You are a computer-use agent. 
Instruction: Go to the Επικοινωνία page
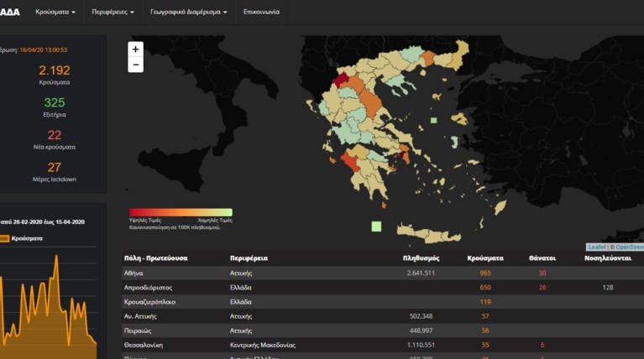(261, 12)
